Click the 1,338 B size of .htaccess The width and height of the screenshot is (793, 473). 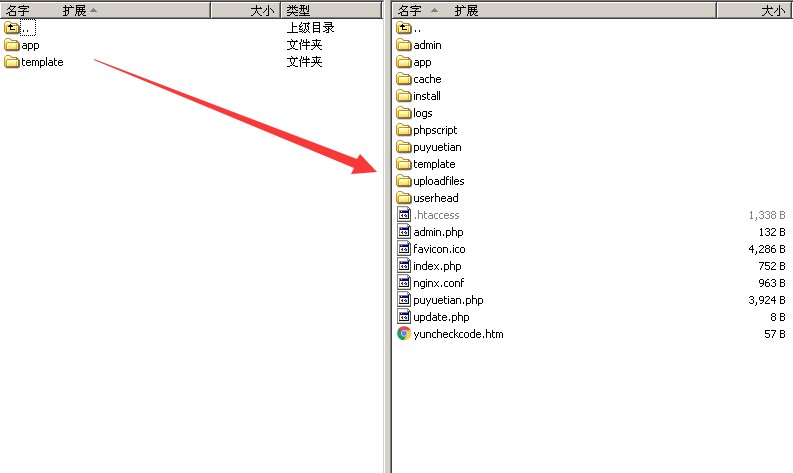click(767, 215)
